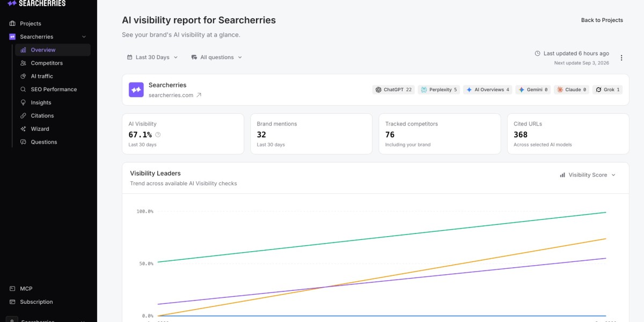The height and width of the screenshot is (322, 644).
Task: Click the Projects briefcase icon
Action: (12, 24)
